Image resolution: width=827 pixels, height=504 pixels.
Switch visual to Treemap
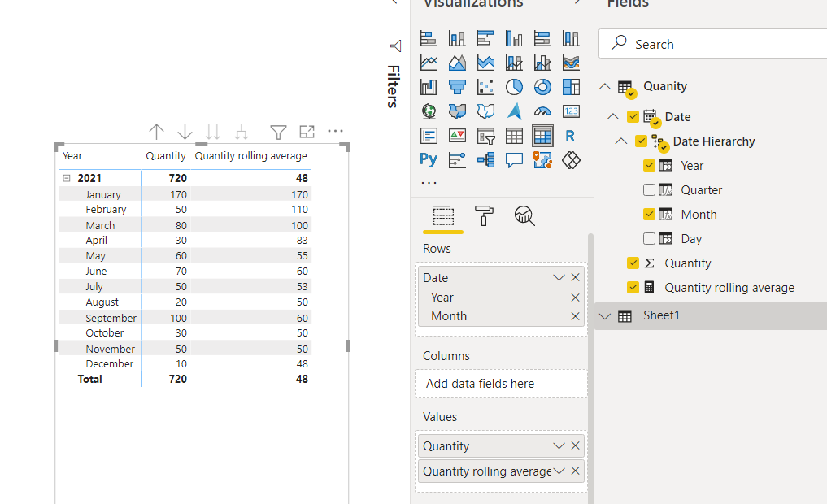(x=571, y=87)
